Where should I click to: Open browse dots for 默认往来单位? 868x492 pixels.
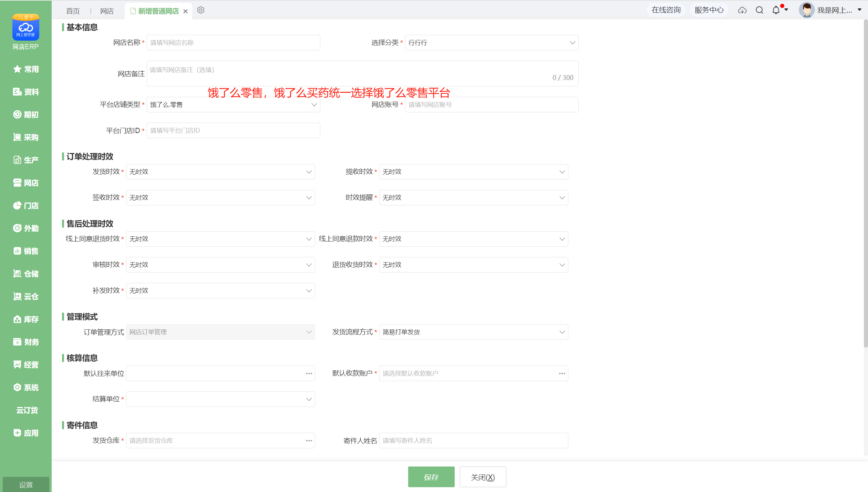[x=309, y=373]
